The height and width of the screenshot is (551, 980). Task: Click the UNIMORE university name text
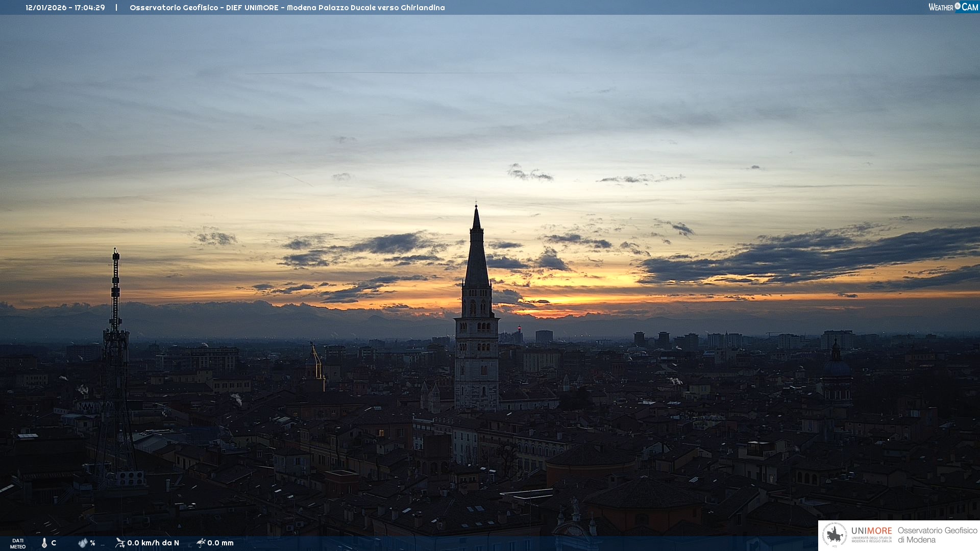[871, 531]
